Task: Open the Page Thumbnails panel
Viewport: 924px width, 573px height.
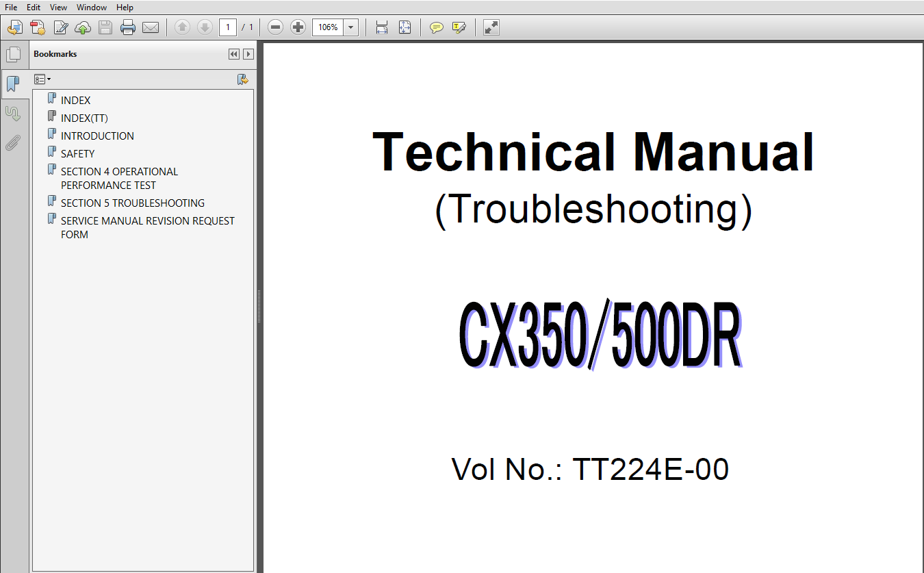Action: click(13, 55)
